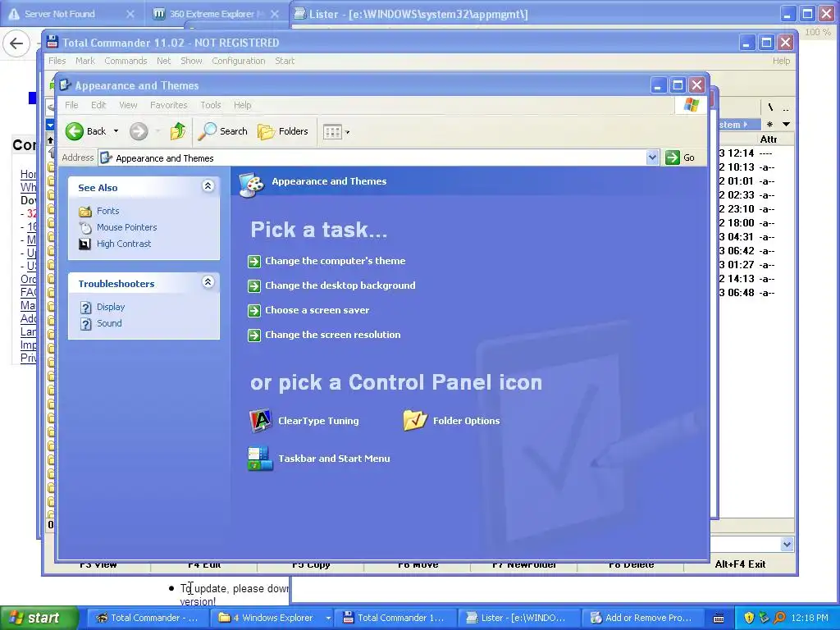Click arrow icon beside screen saver task
The width and height of the screenshot is (840, 630).
pos(254,311)
